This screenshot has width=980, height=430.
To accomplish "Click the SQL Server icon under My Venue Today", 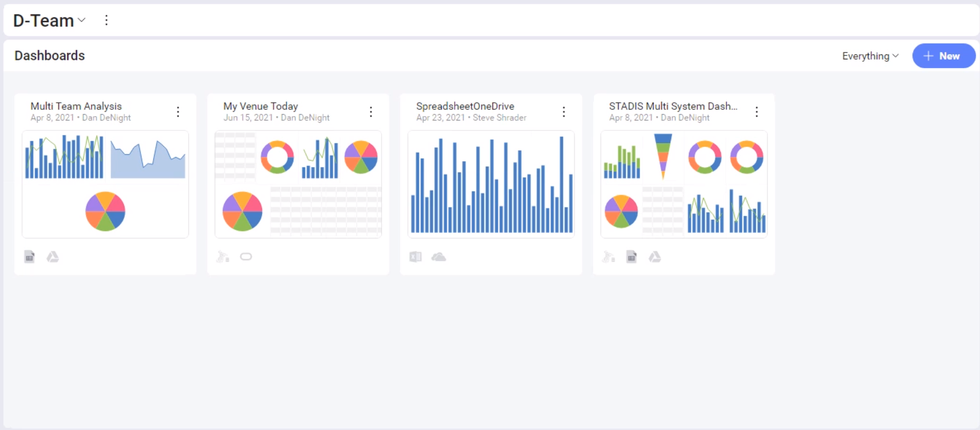I will (223, 257).
